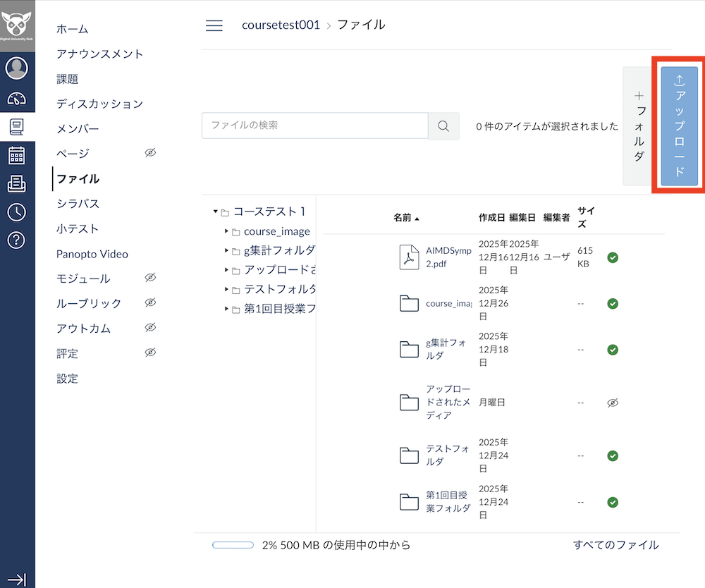705x588 pixels.
Task: Click the eye icon next to ページ
Action: [149, 153]
